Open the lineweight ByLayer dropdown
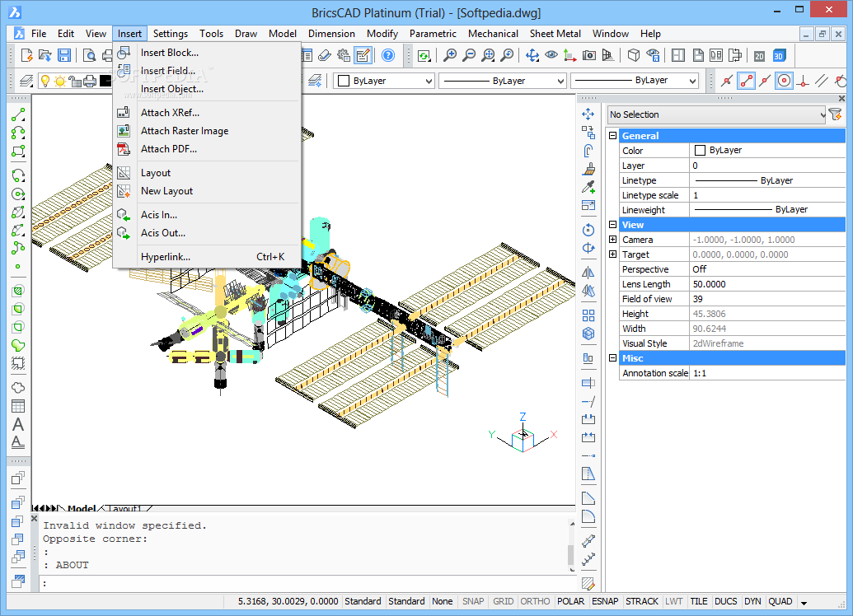Screen dimensions: 853x616 pyautogui.click(x=635, y=81)
